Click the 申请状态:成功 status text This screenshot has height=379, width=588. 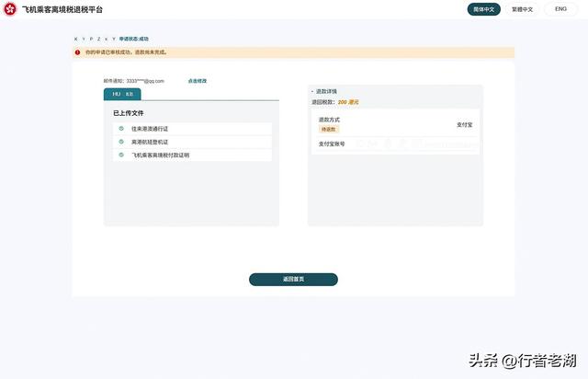click(134, 39)
